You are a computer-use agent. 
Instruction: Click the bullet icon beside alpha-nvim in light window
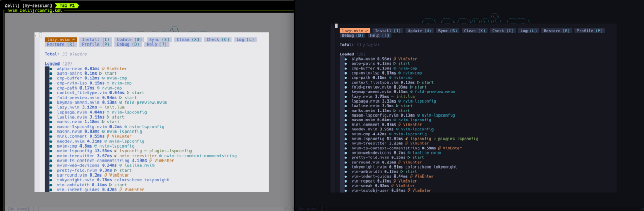coord(50,69)
